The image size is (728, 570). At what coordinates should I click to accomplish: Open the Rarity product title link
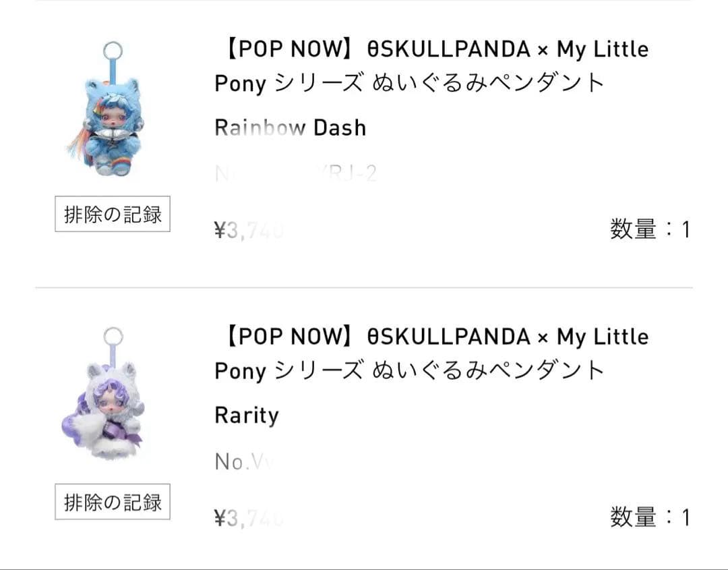[x=431, y=353]
